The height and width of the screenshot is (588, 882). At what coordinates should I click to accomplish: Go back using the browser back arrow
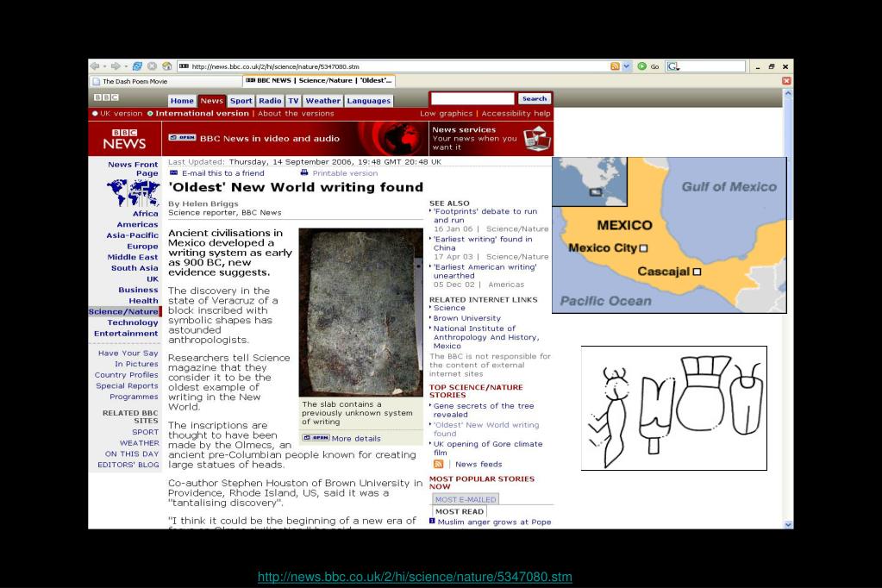(95, 66)
